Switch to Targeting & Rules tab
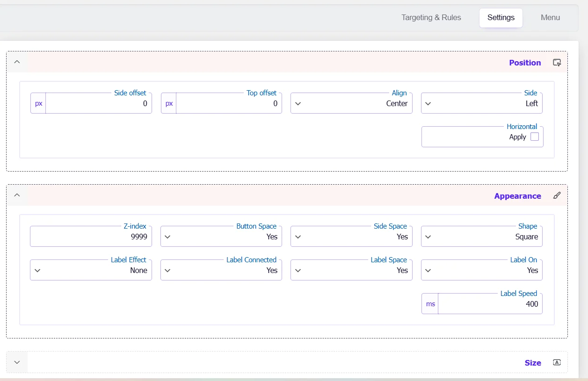The width and height of the screenshot is (588, 381). (431, 18)
